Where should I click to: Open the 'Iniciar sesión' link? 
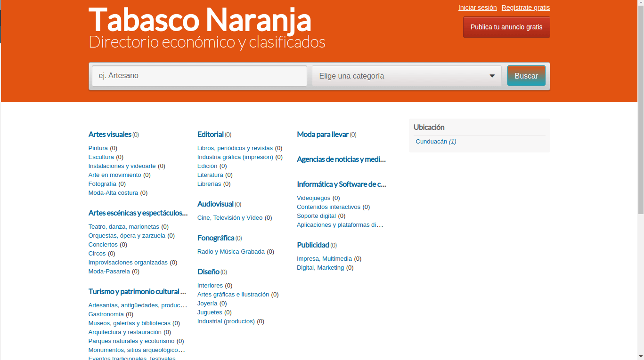(477, 8)
